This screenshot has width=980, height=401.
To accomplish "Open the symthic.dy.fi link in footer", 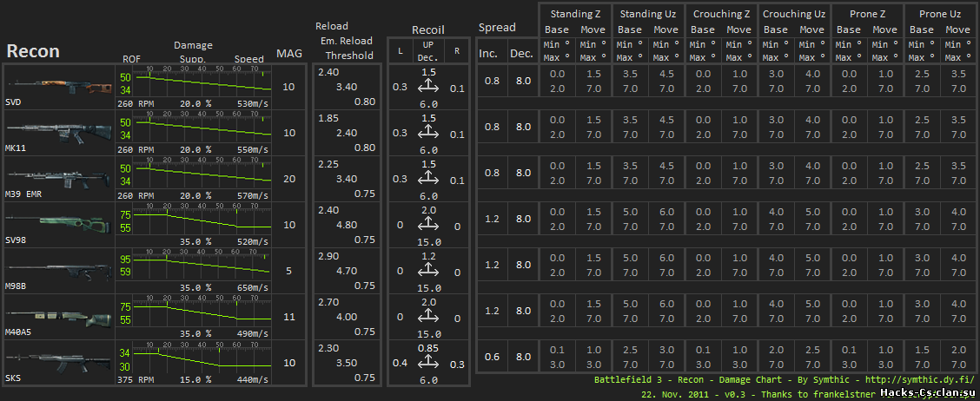I will tap(922, 379).
